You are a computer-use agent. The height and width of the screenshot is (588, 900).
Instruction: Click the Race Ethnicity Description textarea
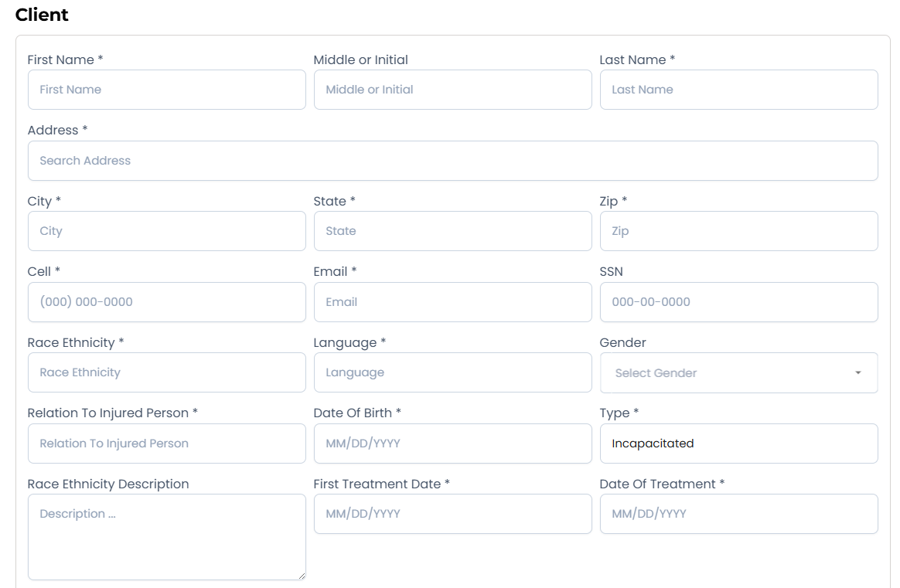pos(166,537)
